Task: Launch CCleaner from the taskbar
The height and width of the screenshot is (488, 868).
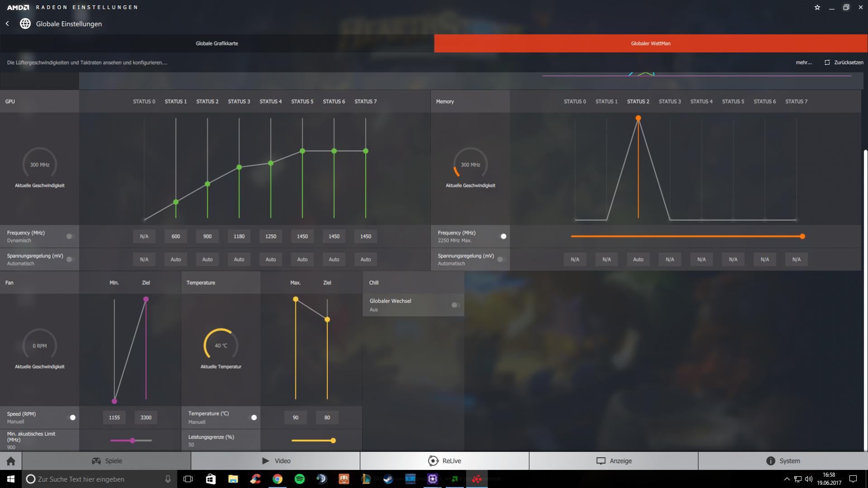Action: click(x=255, y=479)
